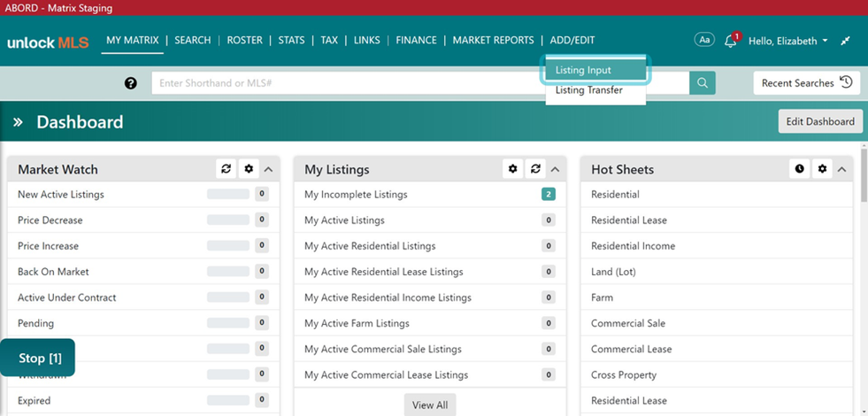
Task: Open the MARKET REPORTS menu
Action: (x=493, y=40)
